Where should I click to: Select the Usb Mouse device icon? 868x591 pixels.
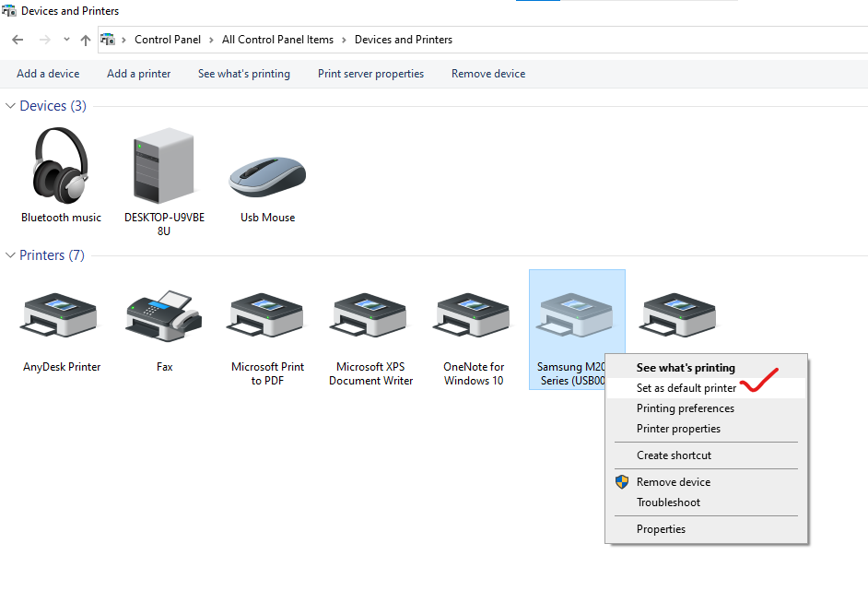tap(267, 177)
